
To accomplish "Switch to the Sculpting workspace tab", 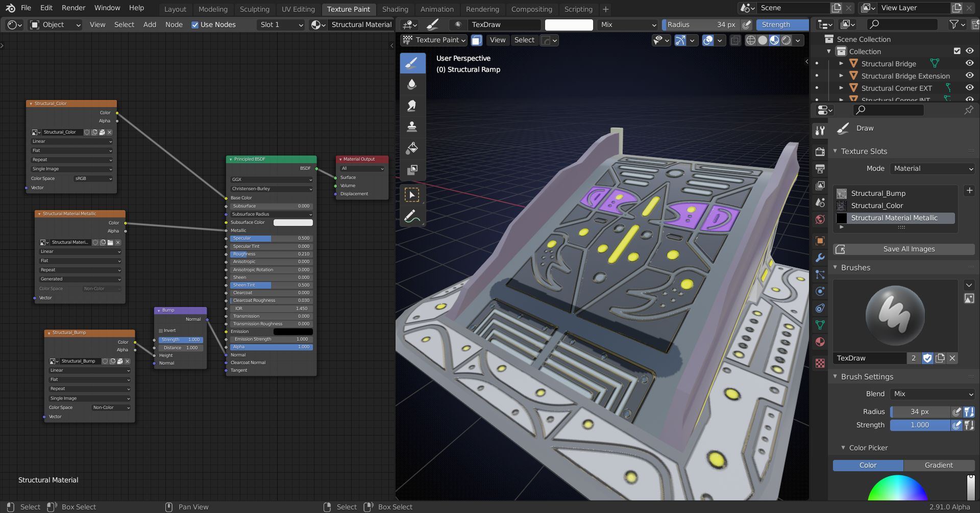I will point(254,9).
